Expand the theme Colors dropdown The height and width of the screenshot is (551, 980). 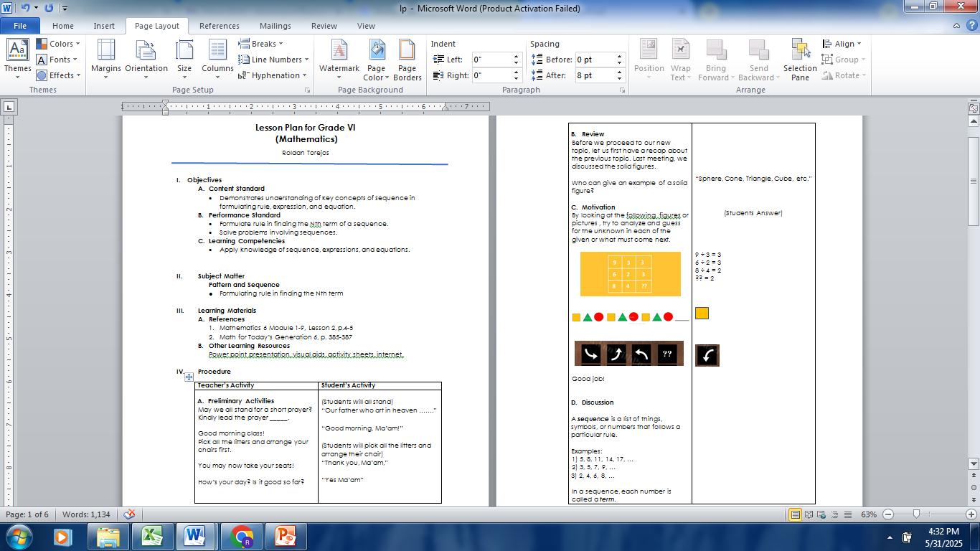coord(59,44)
